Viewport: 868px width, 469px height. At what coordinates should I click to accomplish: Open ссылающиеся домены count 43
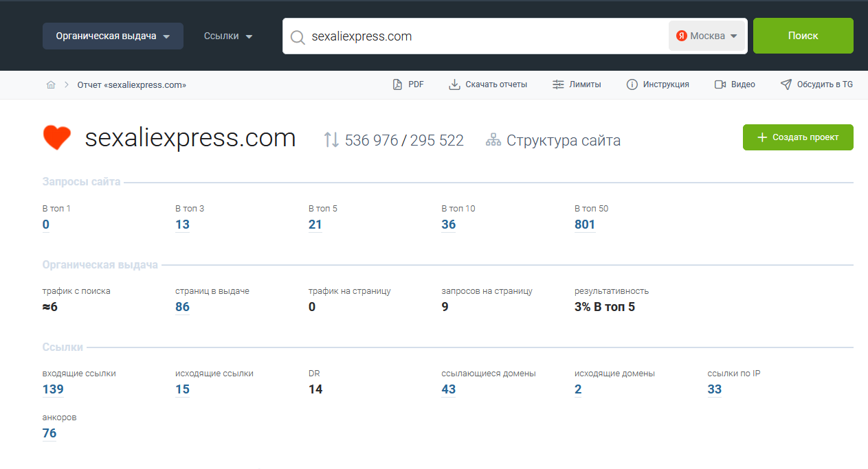coord(448,389)
